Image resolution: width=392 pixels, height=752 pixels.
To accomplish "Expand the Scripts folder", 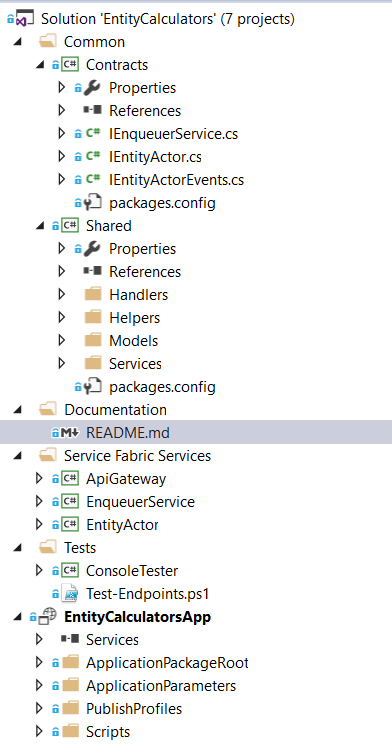I will coord(39,732).
